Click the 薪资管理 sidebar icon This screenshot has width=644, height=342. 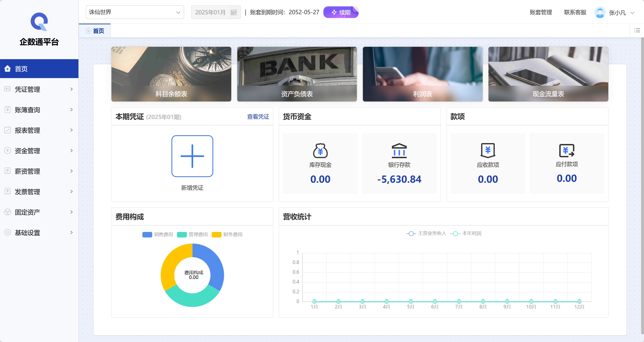click(7, 171)
